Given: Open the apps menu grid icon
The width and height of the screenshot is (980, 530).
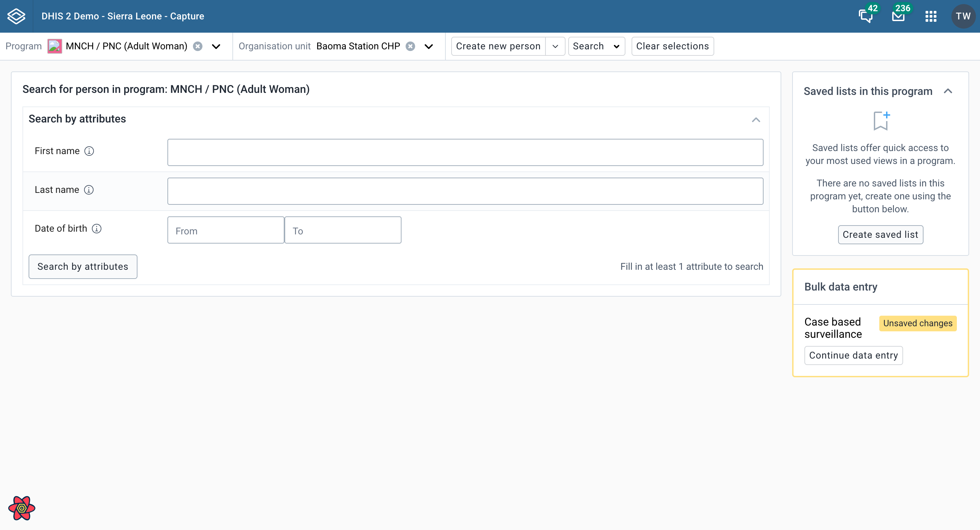Looking at the screenshot, I should point(931,16).
